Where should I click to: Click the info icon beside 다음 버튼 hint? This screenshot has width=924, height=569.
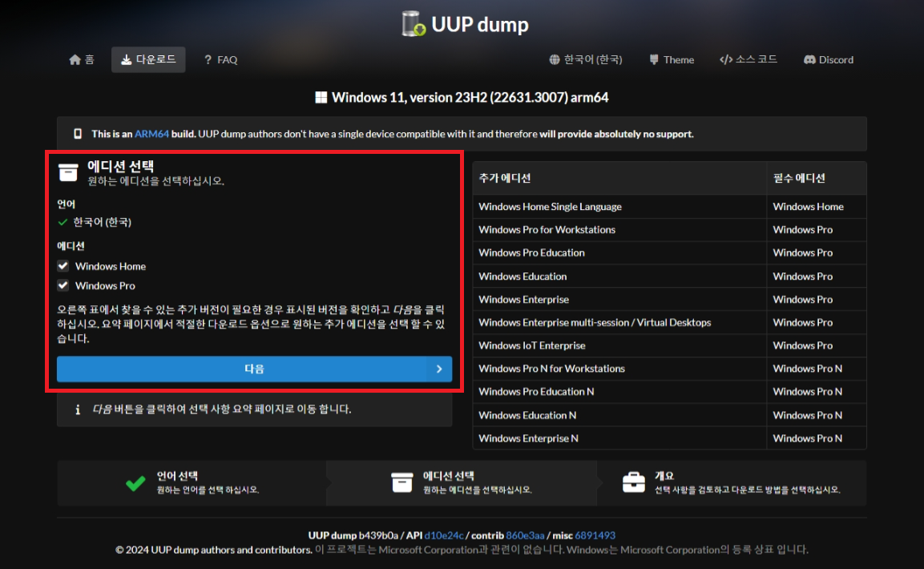coord(78,410)
